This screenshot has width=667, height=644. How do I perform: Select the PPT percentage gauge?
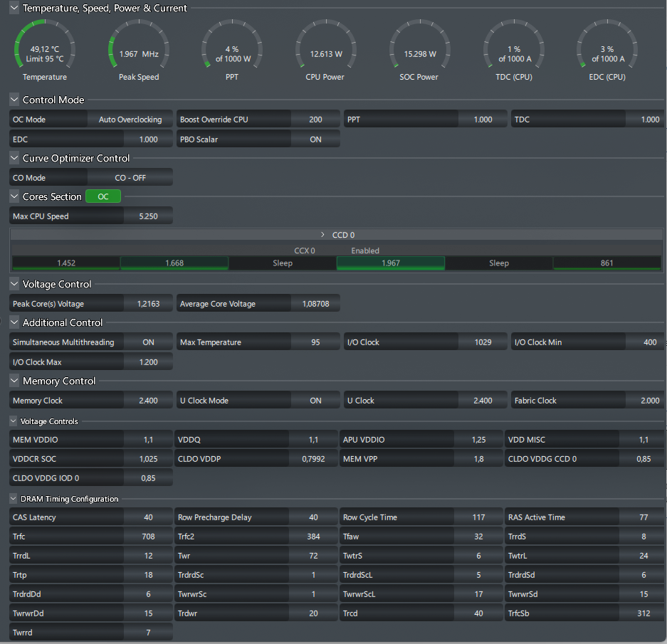point(231,47)
